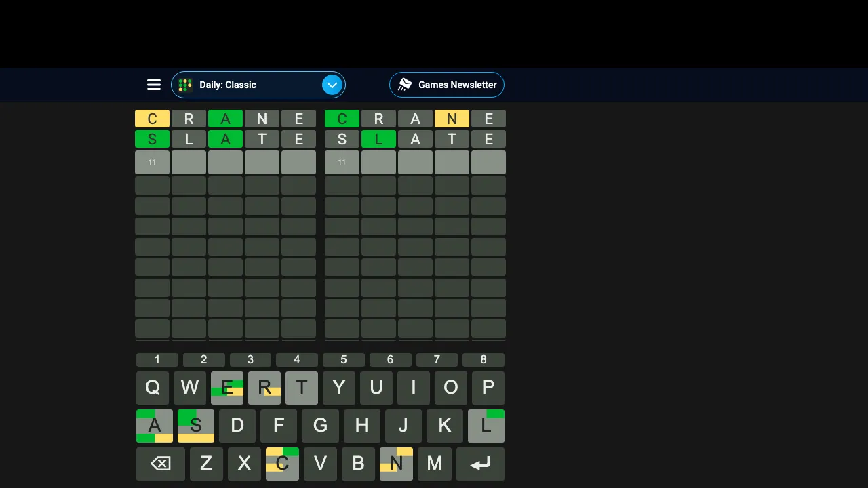This screenshot has height=488, width=868.
Task: Tap the A key on keyboard
Action: 155,426
